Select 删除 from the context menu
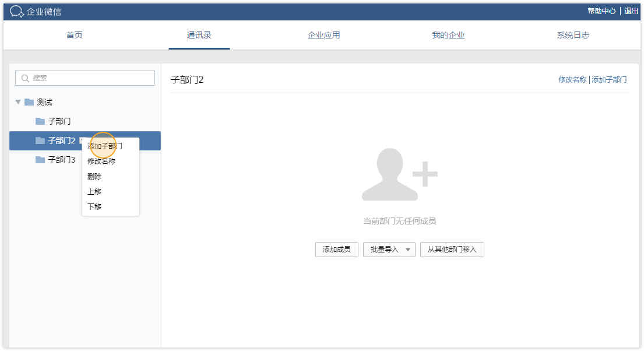Screen dimensions: 644x351 (94, 176)
